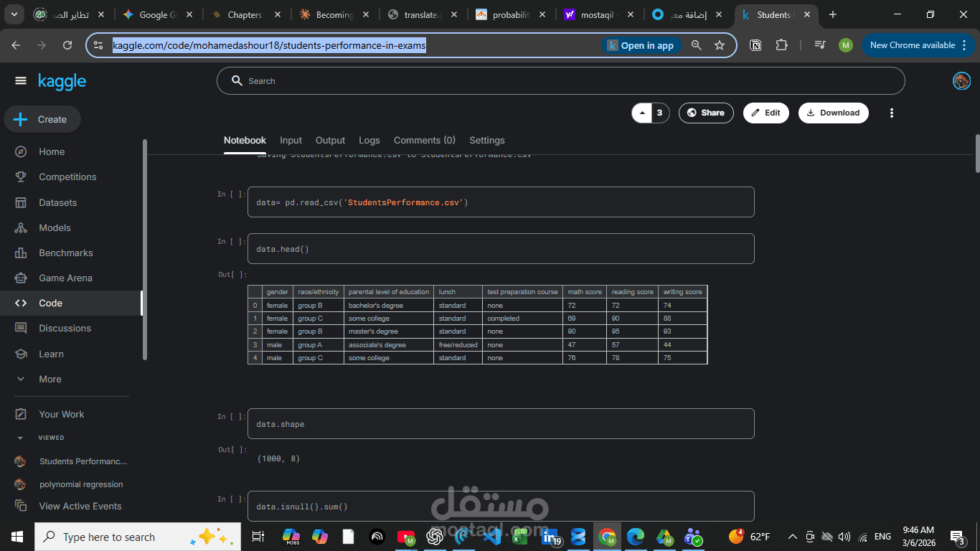This screenshot has height=551, width=980.
Task: Click the Download button
Action: 834,113
